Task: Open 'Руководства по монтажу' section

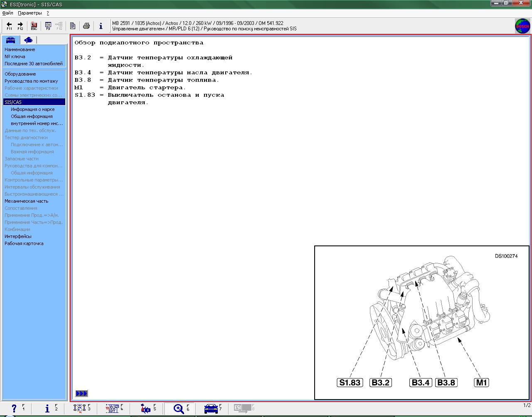Action: coord(31,81)
